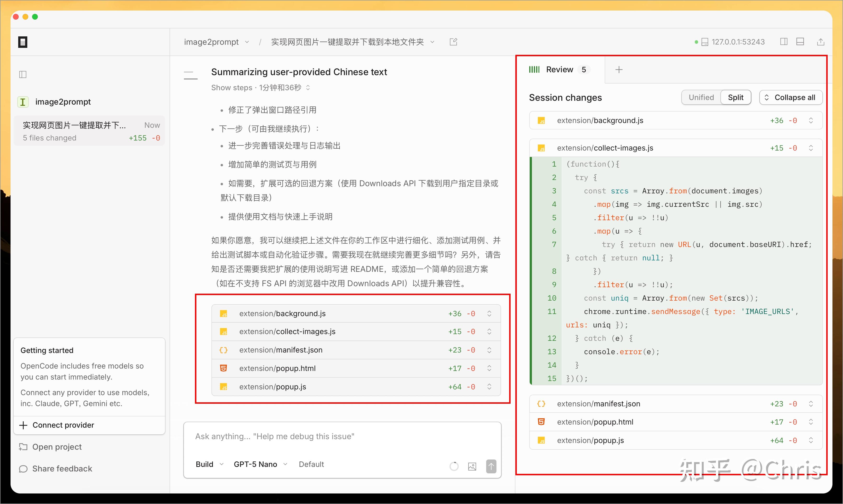Click the image2prompt project avatar icon

coord(23,102)
